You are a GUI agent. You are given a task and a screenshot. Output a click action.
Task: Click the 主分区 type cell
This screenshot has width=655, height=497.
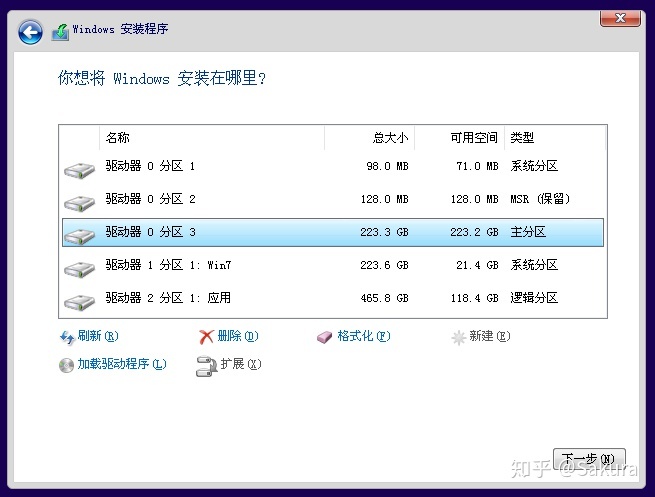click(528, 232)
